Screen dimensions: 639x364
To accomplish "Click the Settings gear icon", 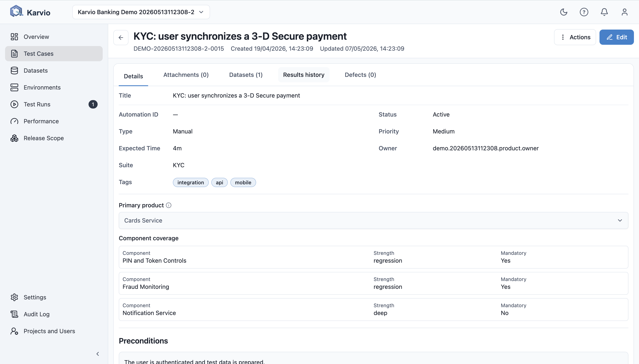I will 14,297.
